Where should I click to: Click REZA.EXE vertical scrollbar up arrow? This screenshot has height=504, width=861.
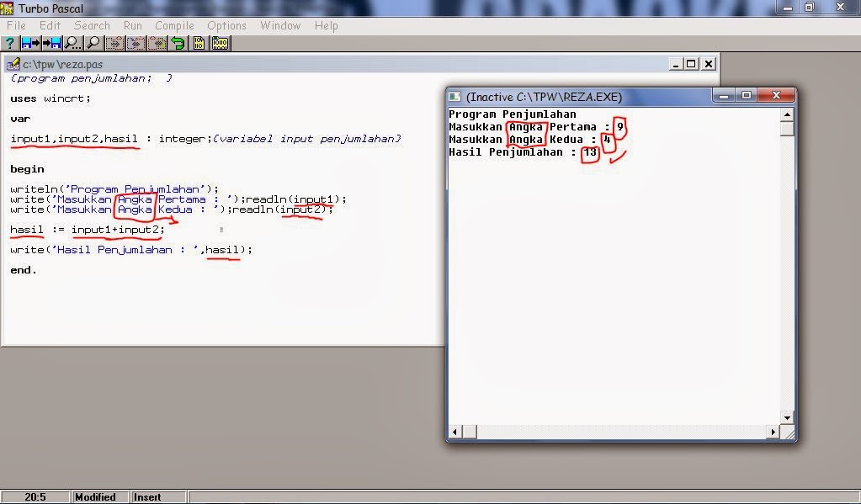(x=787, y=114)
